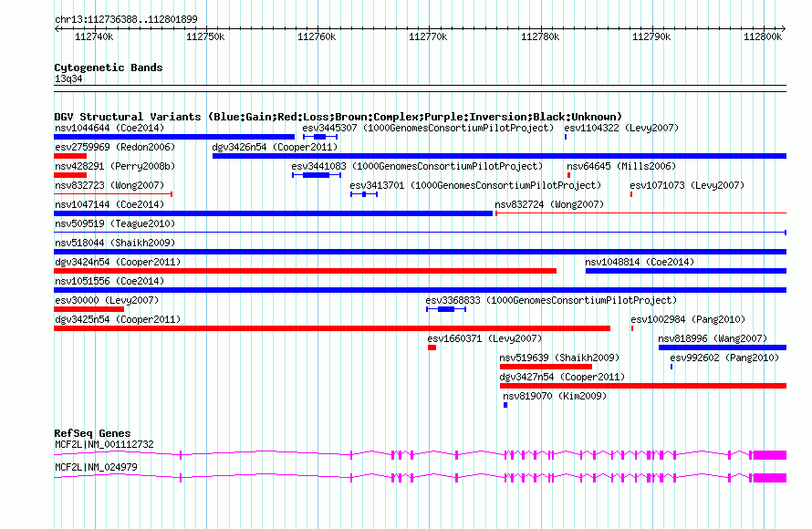Click the esv1104322 (Levy2007) label
This screenshot has width=812, height=529.
[621, 128]
